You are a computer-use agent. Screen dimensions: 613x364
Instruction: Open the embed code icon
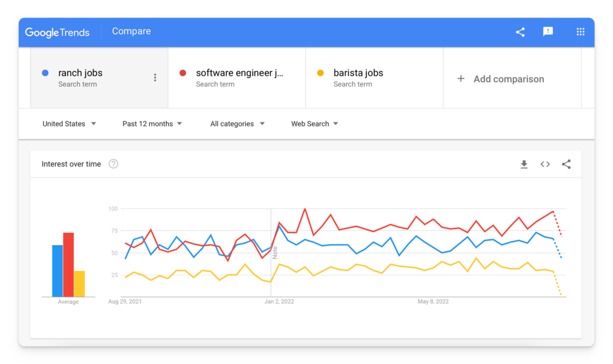[x=545, y=164]
